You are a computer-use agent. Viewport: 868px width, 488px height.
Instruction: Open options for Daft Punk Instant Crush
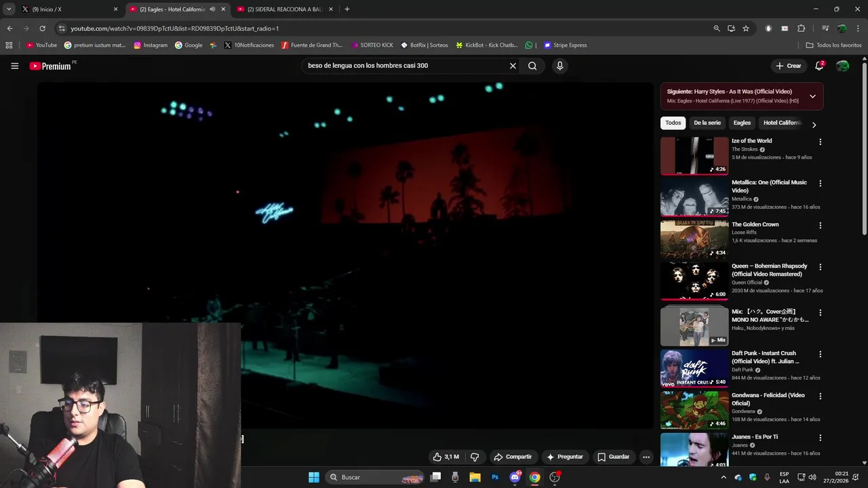pyautogui.click(x=820, y=354)
